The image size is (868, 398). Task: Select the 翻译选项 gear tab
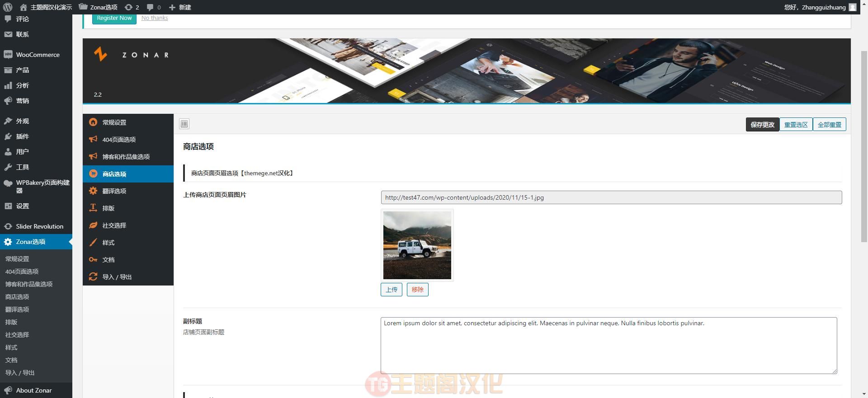point(128,191)
